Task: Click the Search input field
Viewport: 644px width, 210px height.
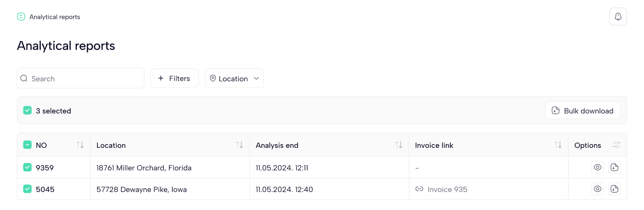Action: click(x=84, y=79)
